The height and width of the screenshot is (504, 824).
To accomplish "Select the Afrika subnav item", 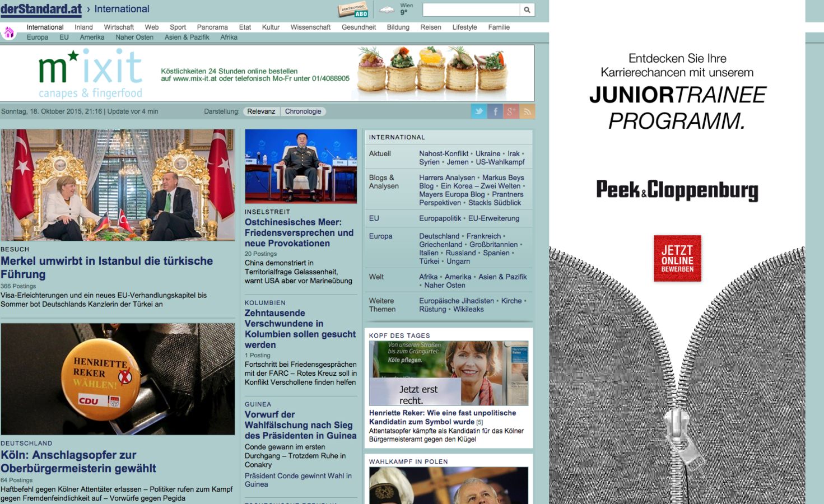I will tap(229, 37).
